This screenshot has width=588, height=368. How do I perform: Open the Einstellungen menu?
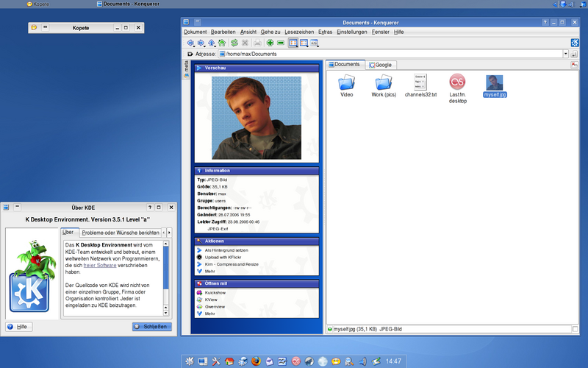(352, 32)
